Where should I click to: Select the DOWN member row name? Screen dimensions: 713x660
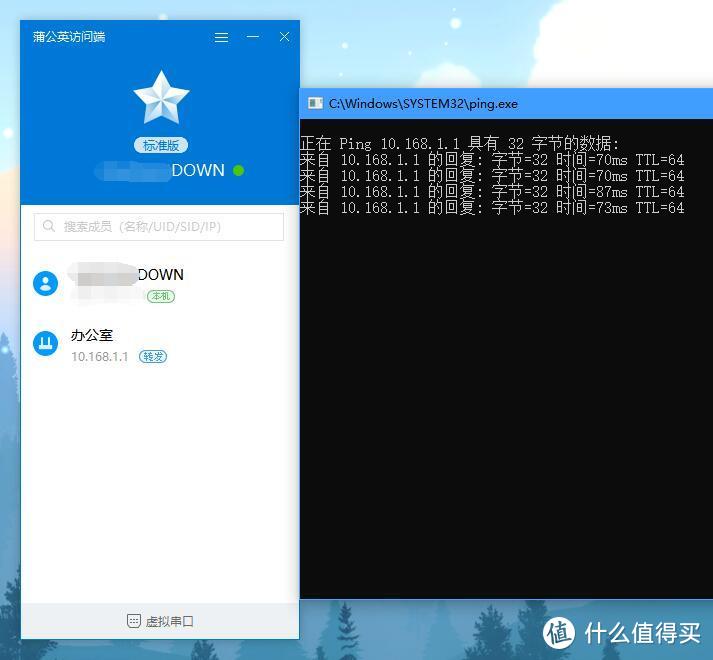pos(161,275)
